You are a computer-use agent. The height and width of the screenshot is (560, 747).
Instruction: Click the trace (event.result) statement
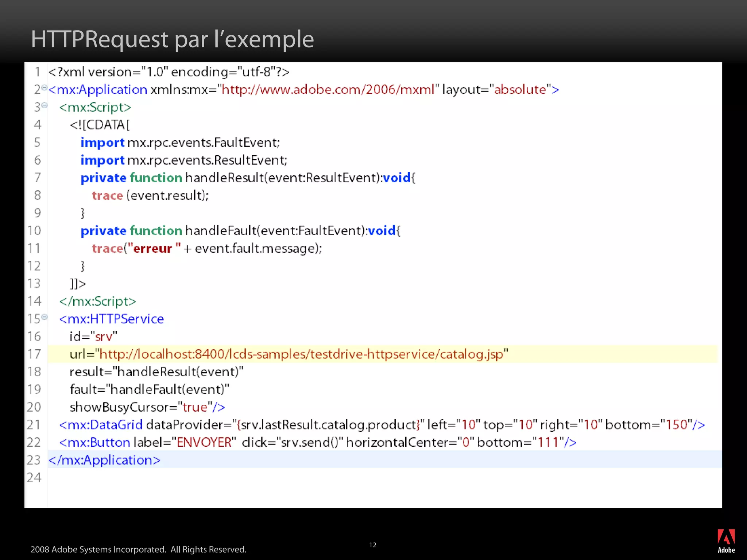tap(150, 195)
